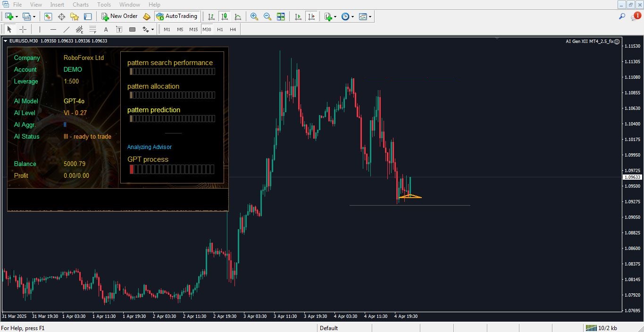Zoom out of the chart

(268, 17)
